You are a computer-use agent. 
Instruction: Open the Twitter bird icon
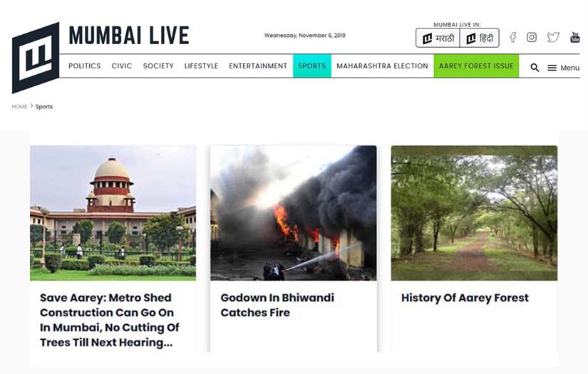[553, 37]
